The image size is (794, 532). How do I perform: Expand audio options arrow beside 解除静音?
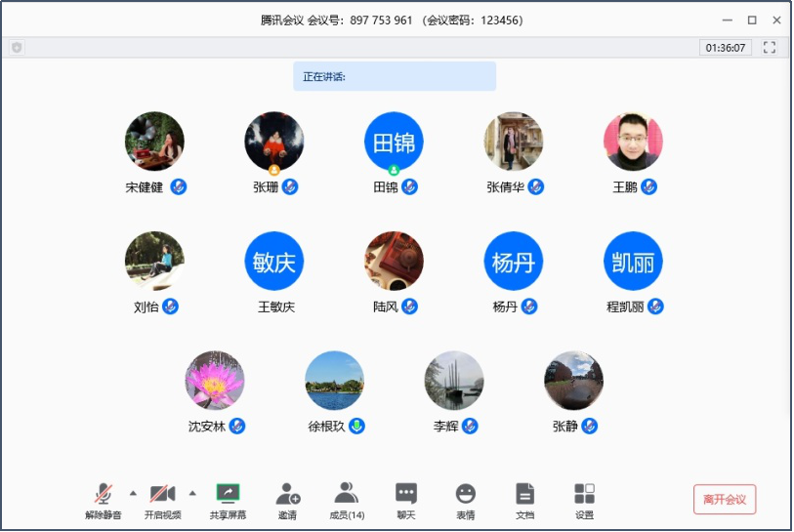click(133, 493)
